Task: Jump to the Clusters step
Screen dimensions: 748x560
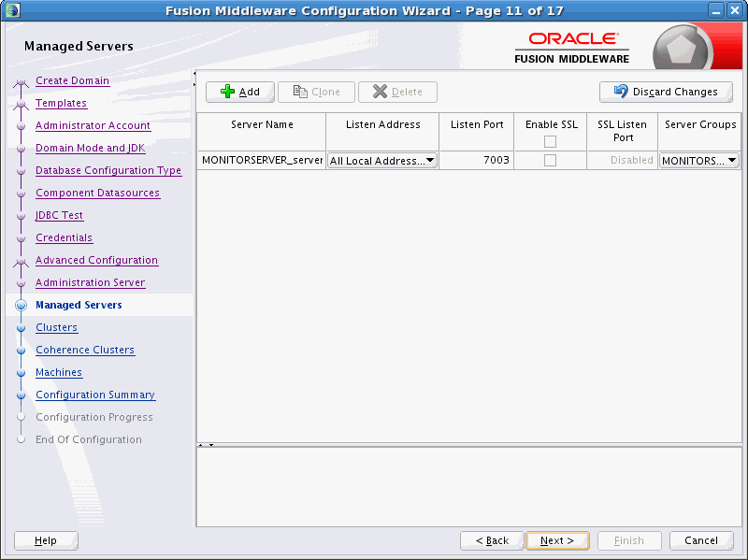Action: (x=56, y=327)
